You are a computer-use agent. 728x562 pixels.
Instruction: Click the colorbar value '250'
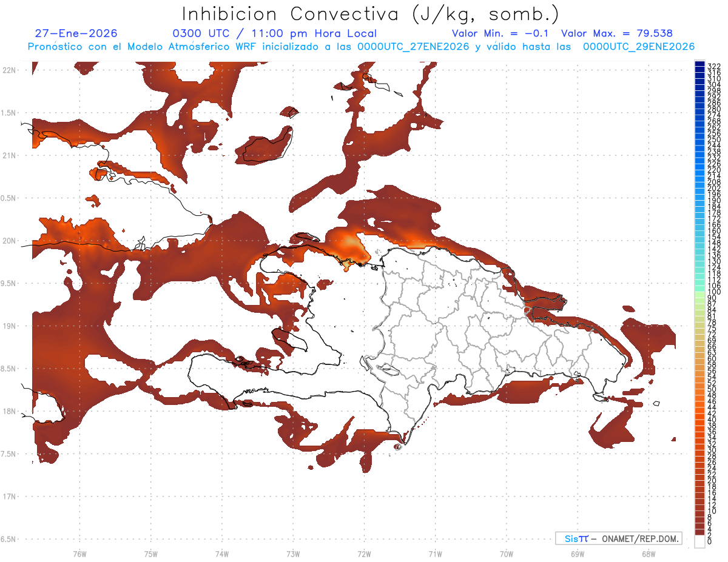(713, 140)
